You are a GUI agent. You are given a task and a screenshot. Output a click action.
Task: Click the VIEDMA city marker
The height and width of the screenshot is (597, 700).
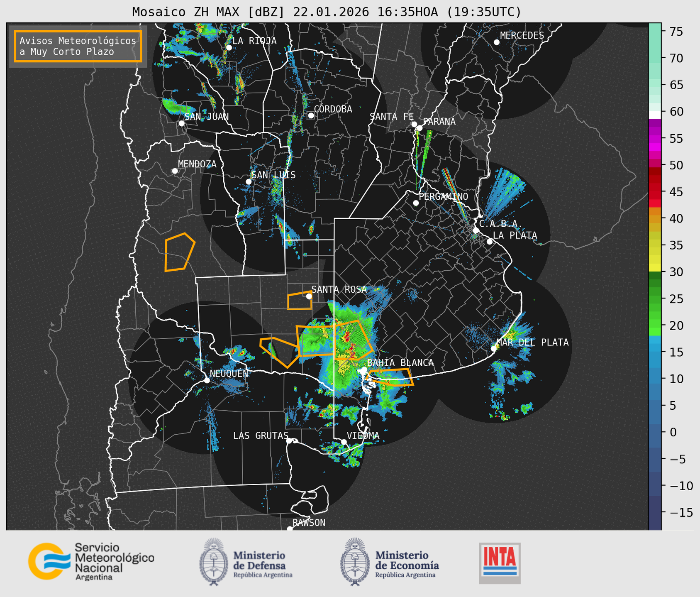(344, 442)
